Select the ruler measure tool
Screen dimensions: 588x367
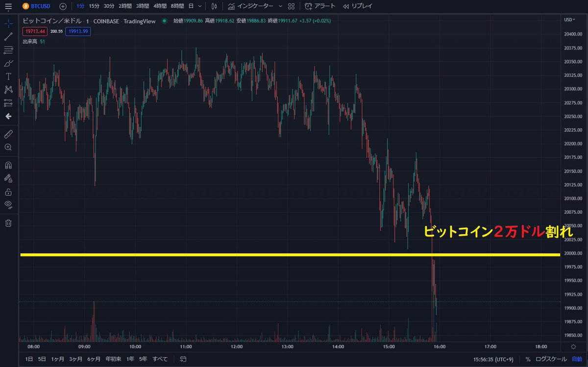8,134
